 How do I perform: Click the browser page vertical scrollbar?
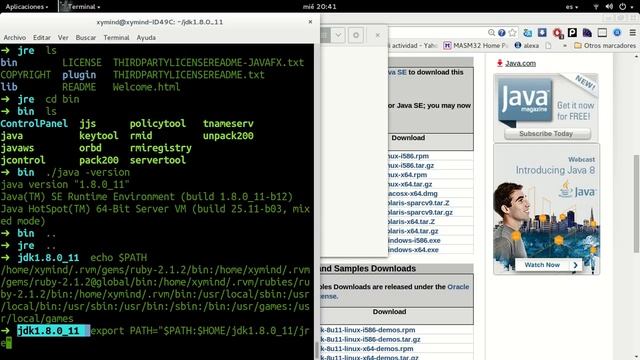(x=636, y=203)
